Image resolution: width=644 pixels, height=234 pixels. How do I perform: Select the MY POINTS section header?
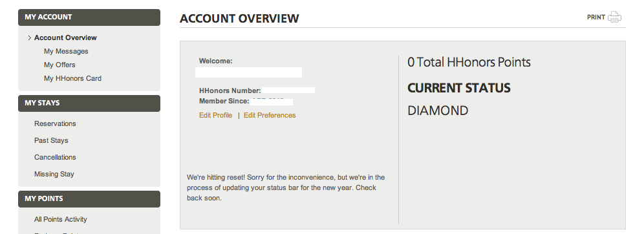click(x=89, y=198)
